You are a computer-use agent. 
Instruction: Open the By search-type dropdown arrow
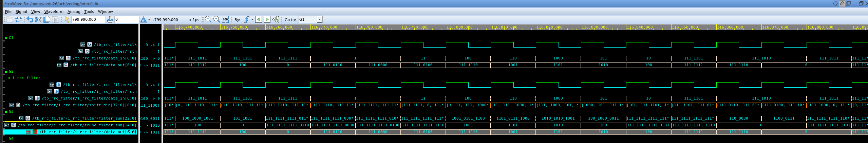(x=252, y=19)
